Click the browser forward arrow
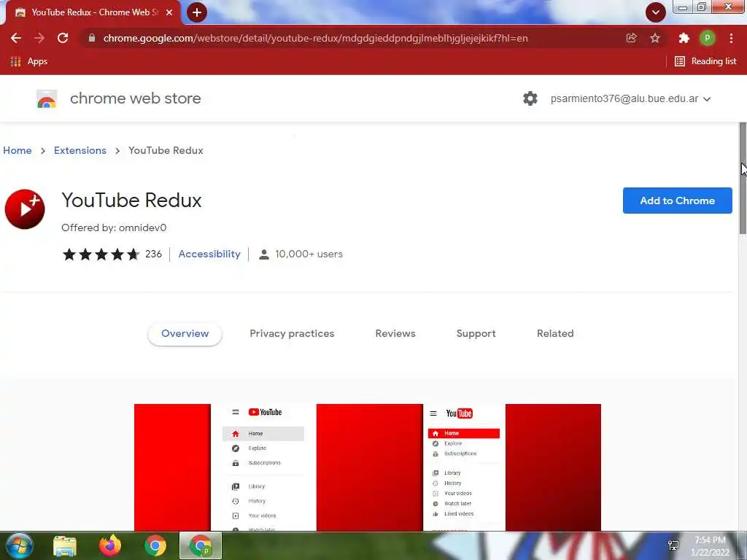This screenshot has height=560, width=747. 39,38
